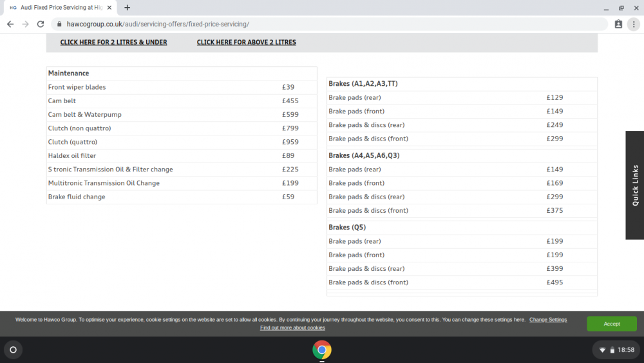The width and height of the screenshot is (644, 363).
Task: Click 'Brakes (A4,A5,A6,Q3)' heading
Action: 364,156
